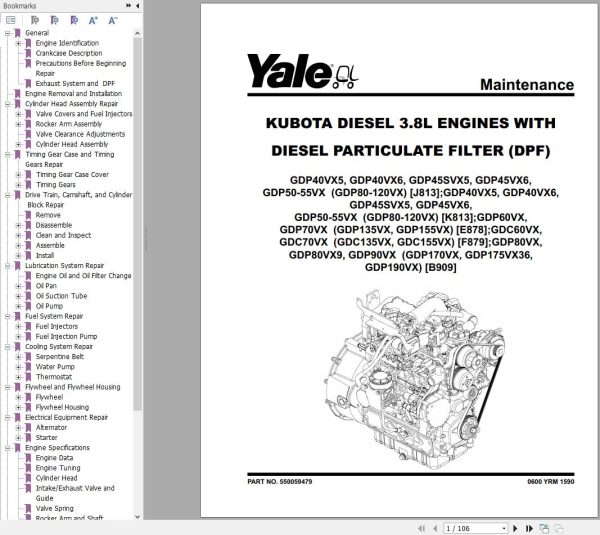The height and width of the screenshot is (535, 600).
Task: Go to the next page
Action: point(515,528)
